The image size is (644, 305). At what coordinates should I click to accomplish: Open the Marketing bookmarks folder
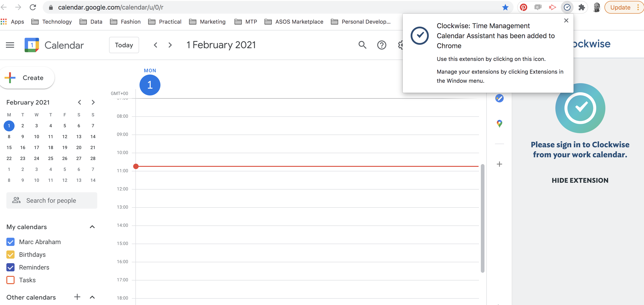click(x=207, y=22)
